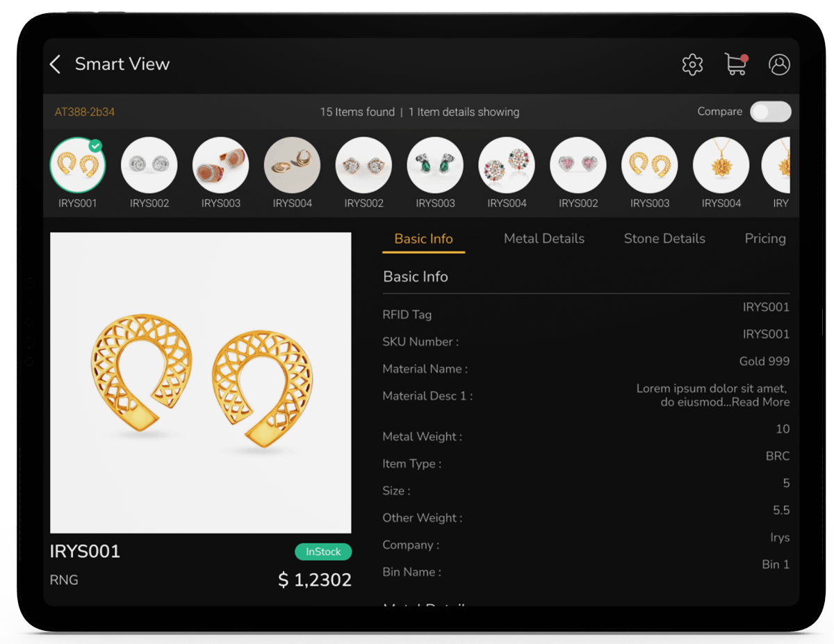Open the Pricing tab
The width and height of the screenshot is (834, 644).
click(764, 239)
